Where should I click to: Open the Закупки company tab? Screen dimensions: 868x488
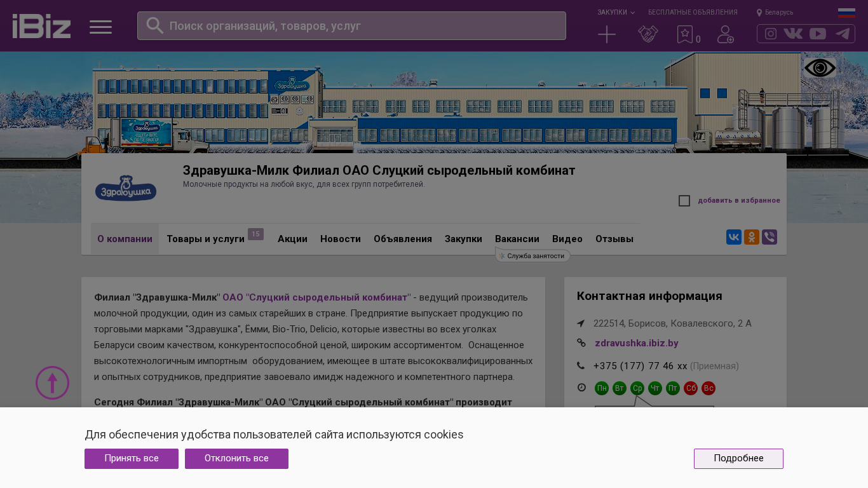[463, 239]
